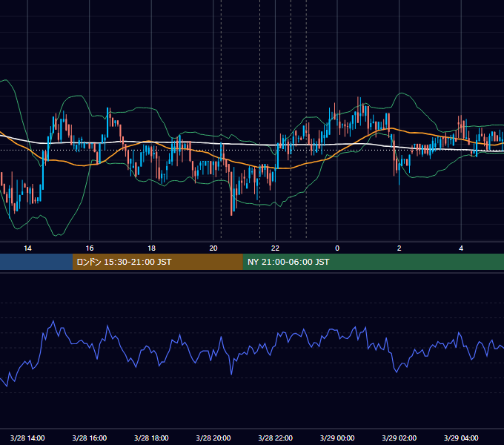
Task: Click the hour label 0 on time axis
Action: coord(337,248)
